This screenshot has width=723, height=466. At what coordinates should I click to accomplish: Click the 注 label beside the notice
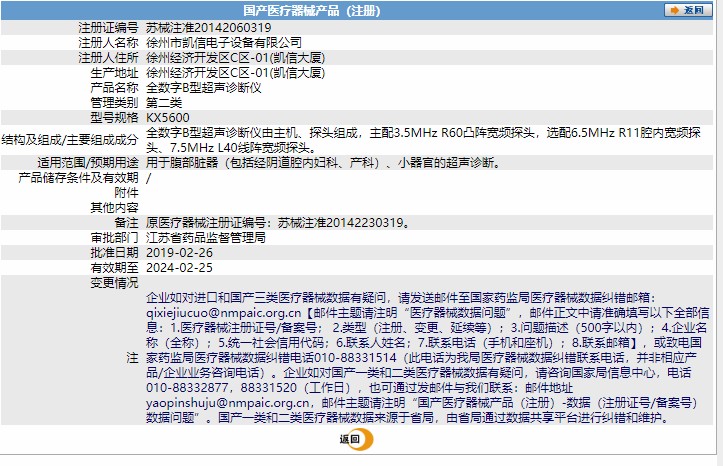tap(132, 358)
